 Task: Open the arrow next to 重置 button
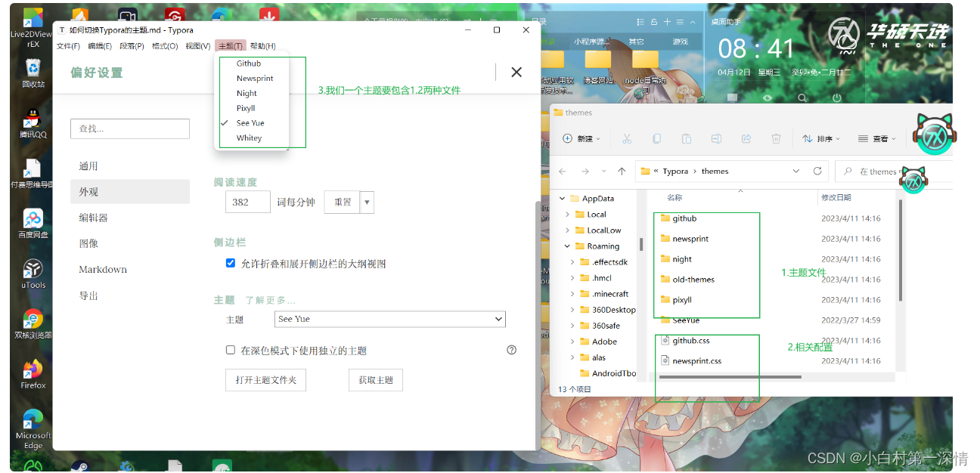(367, 202)
